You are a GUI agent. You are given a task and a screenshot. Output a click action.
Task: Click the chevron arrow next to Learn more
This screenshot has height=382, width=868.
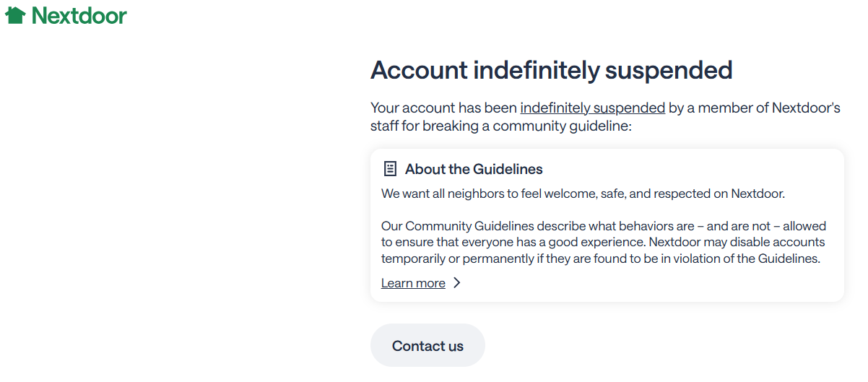tap(456, 283)
